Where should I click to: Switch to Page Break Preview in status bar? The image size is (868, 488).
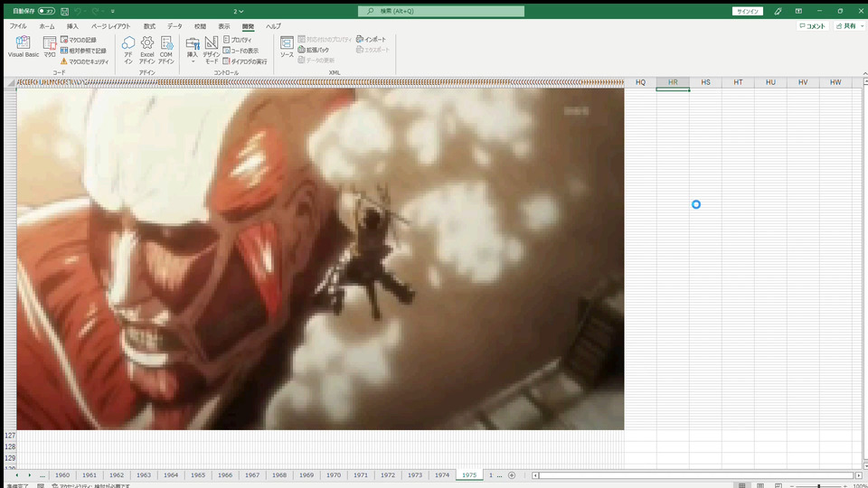[x=778, y=485]
